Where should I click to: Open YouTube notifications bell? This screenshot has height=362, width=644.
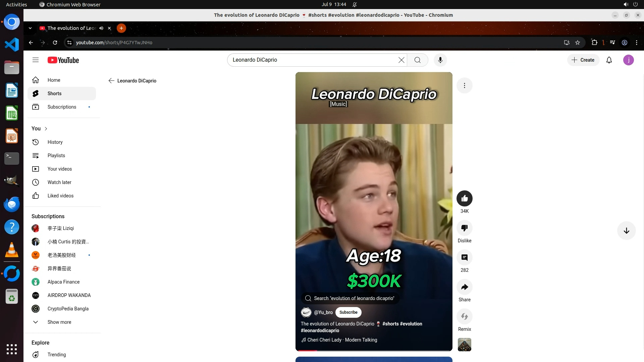pyautogui.click(x=609, y=60)
